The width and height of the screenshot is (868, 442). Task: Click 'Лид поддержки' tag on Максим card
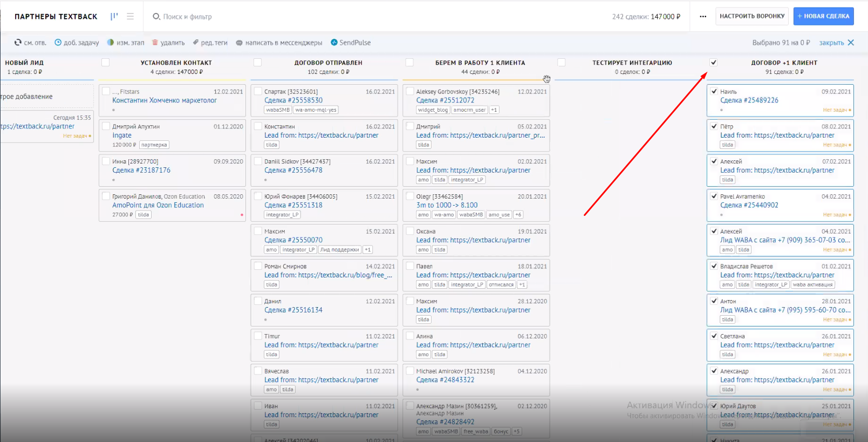click(x=339, y=249)
